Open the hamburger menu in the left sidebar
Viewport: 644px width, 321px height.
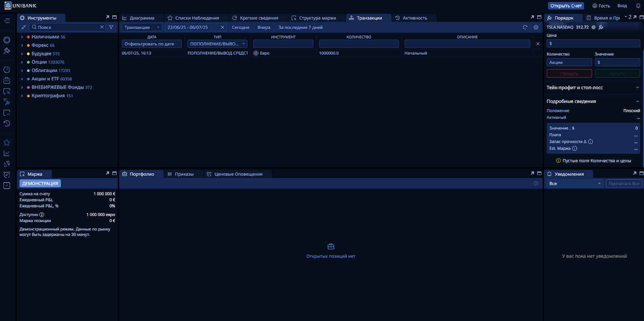click(7, 21)
